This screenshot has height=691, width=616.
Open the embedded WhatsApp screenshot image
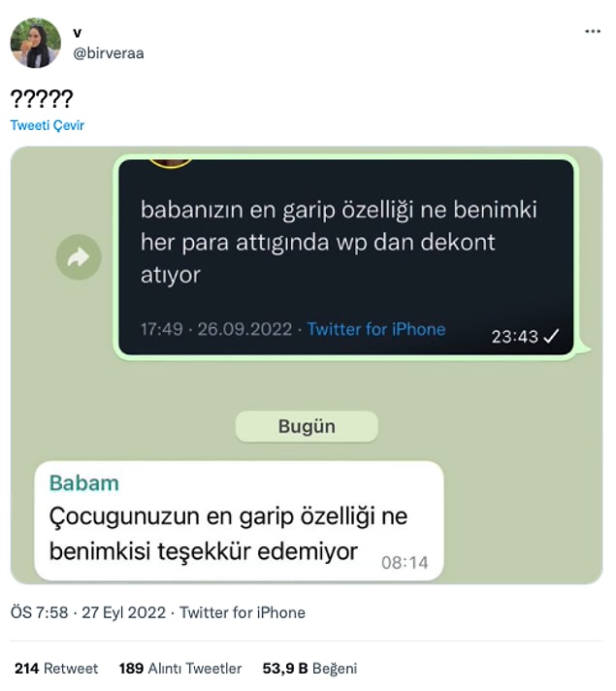point(307,365)
